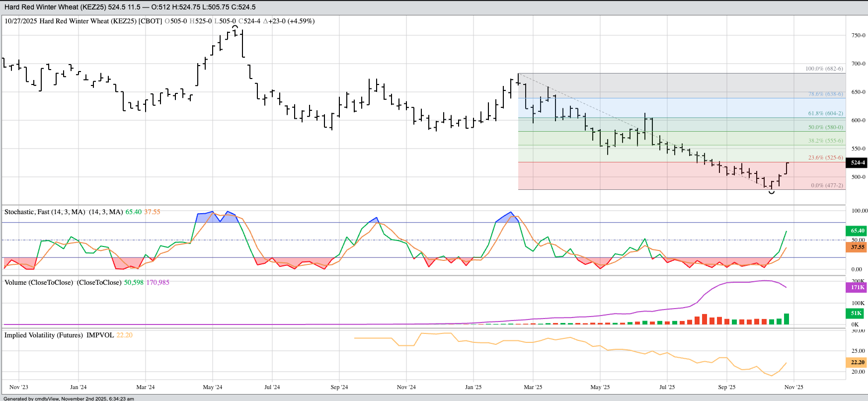The height and width of the screenshot is (401, 868).
Task: Click the orange 22.20 implied volatility tag
Action: click(x=857, y=362)
